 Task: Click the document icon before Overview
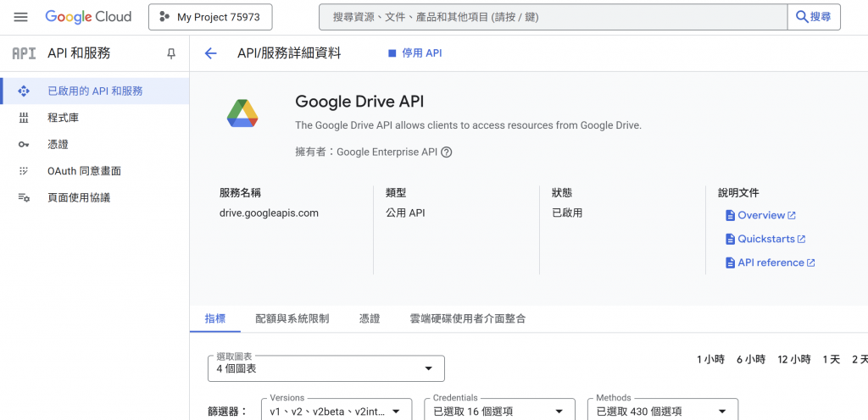pyautogui.click(x=730, y=216)
